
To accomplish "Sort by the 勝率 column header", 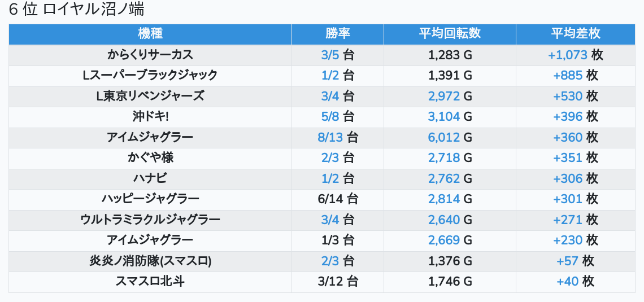I will (338, 34).
